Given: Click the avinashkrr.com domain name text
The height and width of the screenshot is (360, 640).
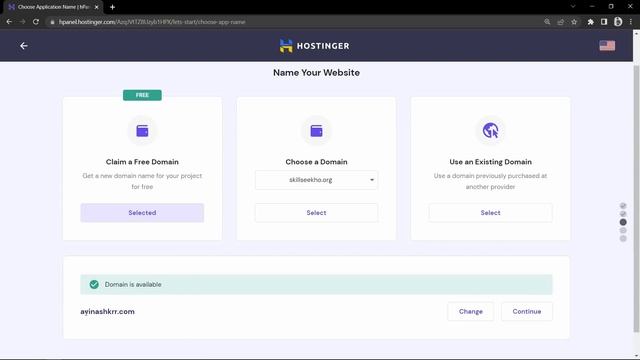Looking at the screenshot, I should (x=107, y=311).
